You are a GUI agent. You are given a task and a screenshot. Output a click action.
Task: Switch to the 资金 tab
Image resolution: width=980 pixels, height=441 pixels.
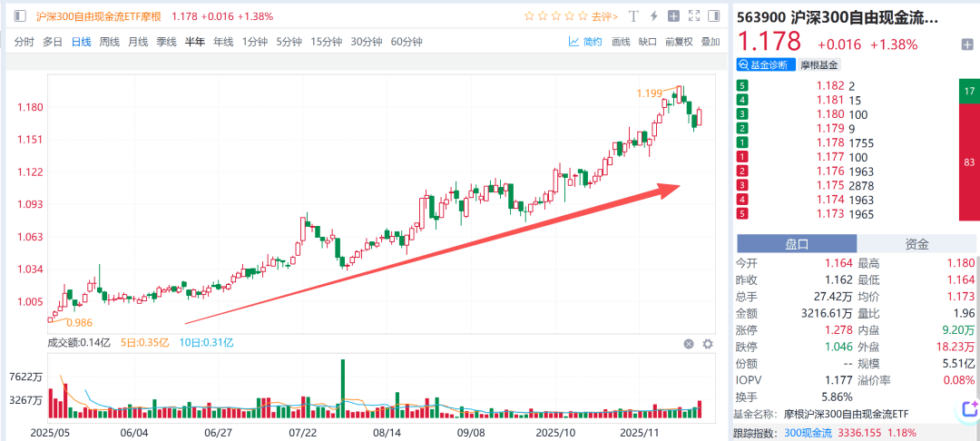point(917,243)
